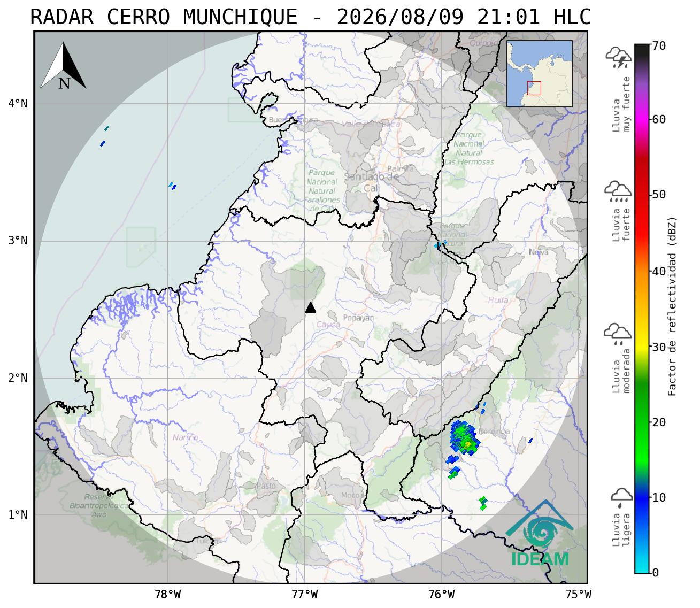
Task: Click the Mocoa city label
Action: coord(352,496)
